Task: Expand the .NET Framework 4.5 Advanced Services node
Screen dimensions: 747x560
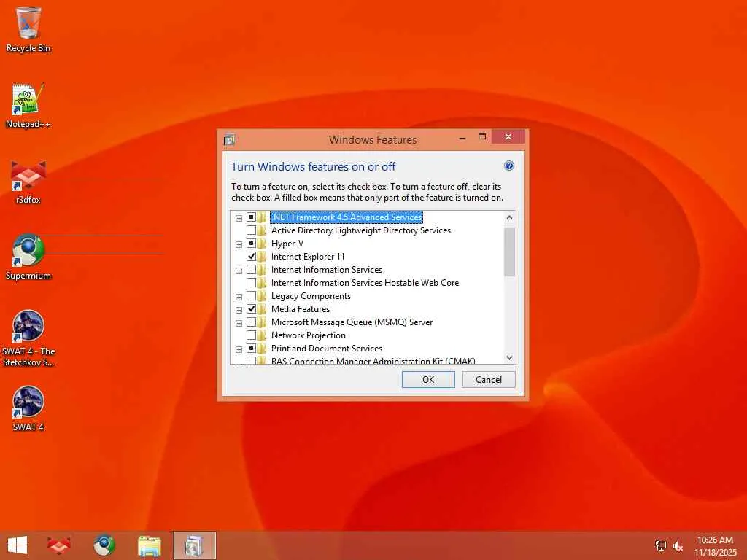Action: coord(239,218)
